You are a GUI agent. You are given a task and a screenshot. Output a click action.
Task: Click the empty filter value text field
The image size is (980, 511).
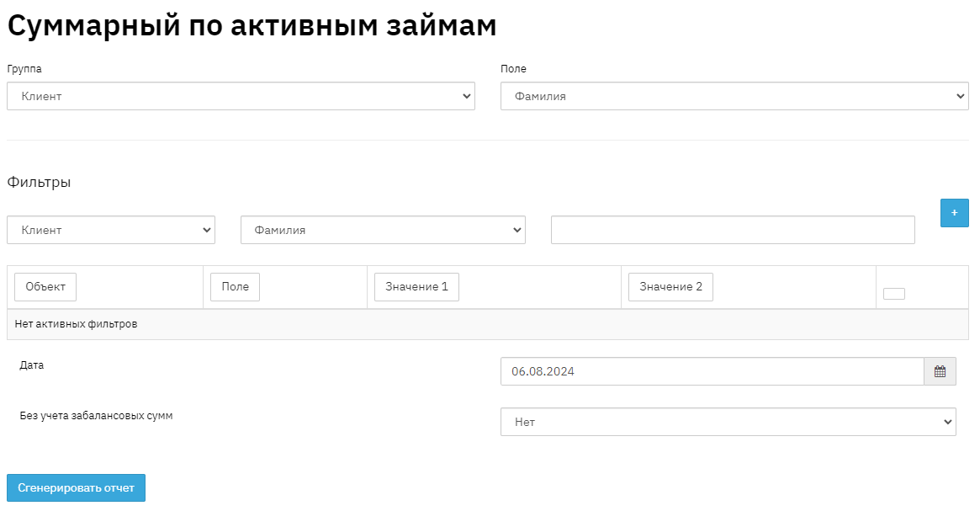(x=733, y=230)
